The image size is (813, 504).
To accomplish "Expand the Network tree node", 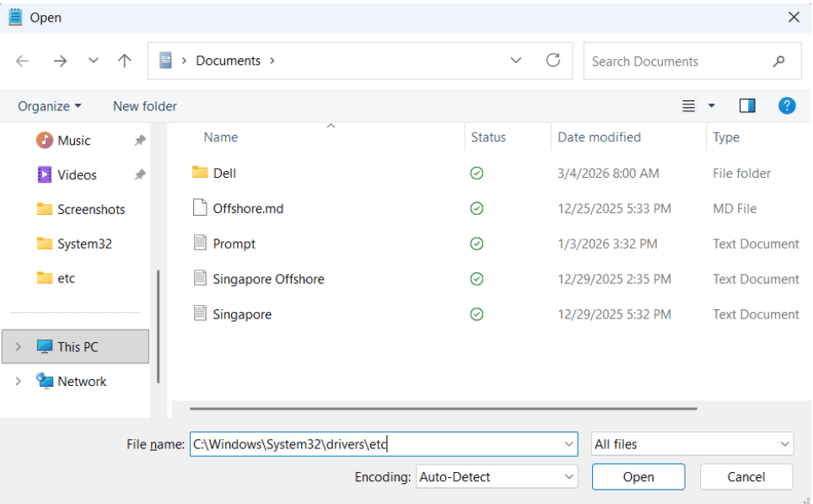I will tap(19, 381).
